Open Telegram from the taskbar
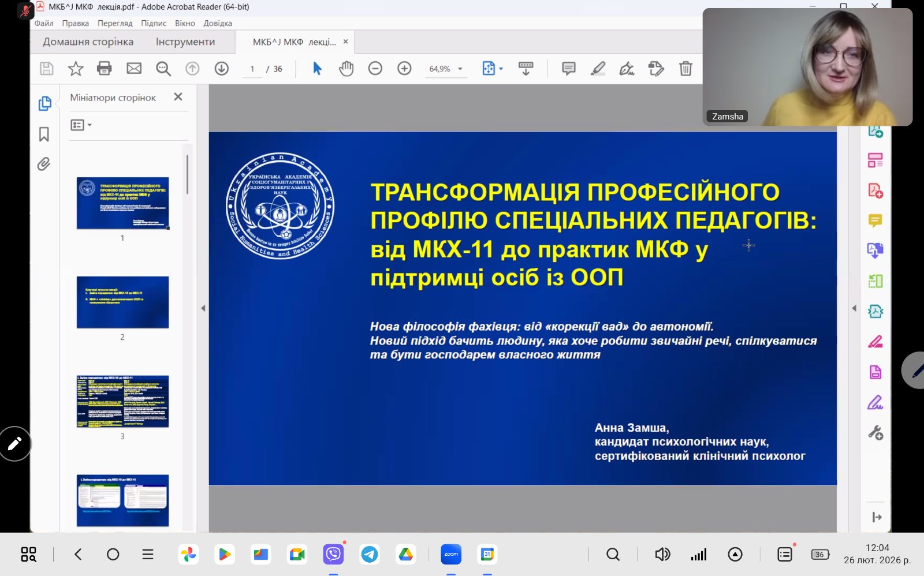The image size is (924, 576). click(370, 555)
